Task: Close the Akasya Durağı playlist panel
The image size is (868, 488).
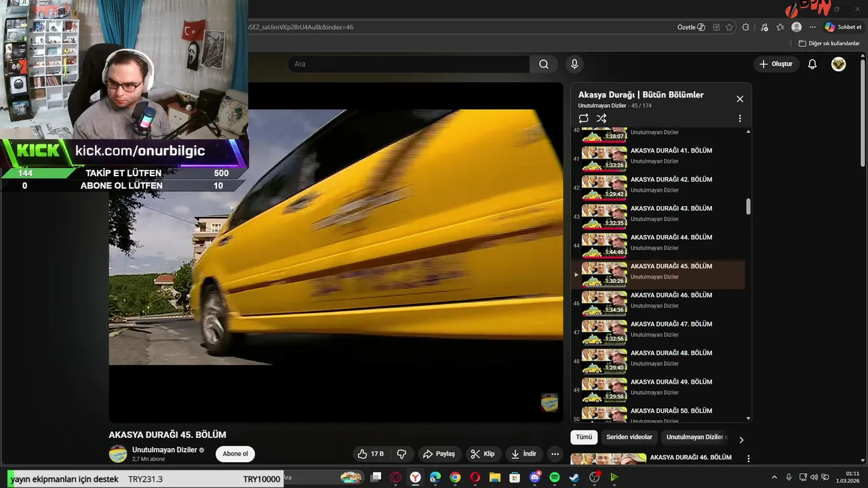Action: (x=740, y=99)
